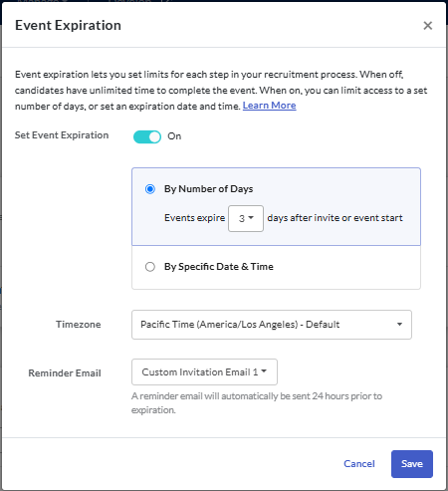
Task: Click the Timezone field label
Action: pyautogui.click(x=79, y=325)
